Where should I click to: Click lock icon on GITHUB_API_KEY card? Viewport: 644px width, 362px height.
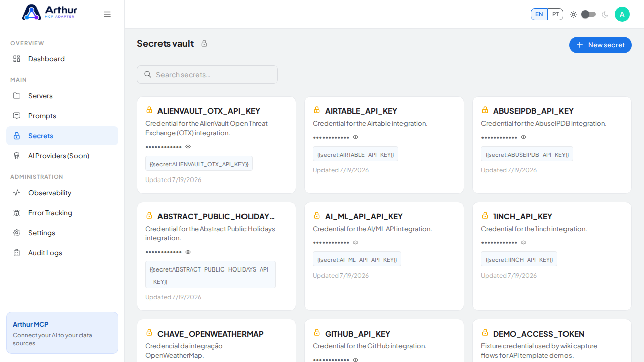pos(317,332)
